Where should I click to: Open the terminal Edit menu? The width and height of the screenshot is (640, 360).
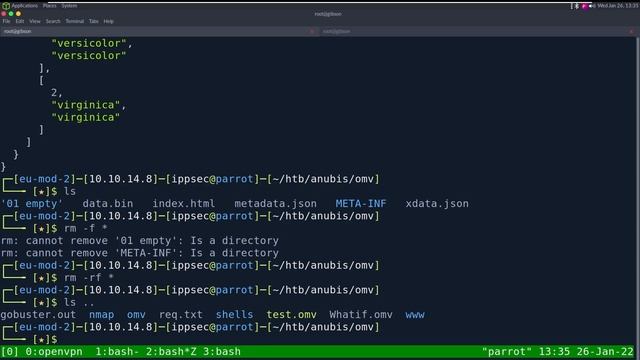coord(20,21)
